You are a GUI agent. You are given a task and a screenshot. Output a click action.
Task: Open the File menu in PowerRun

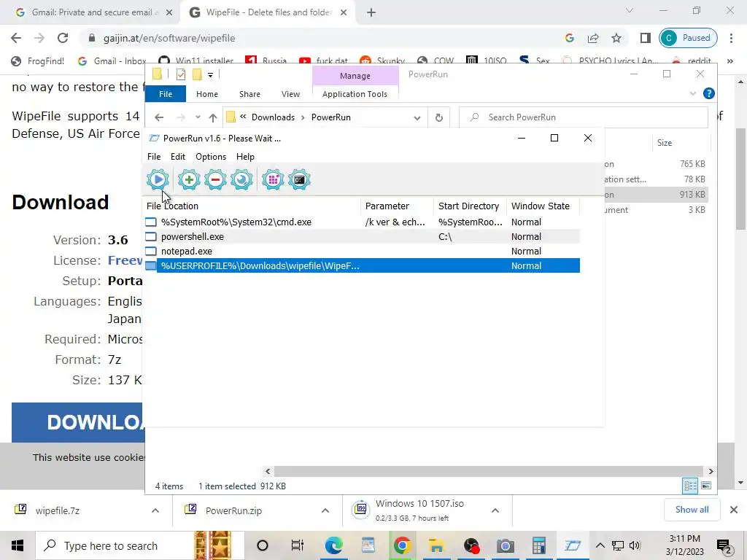pyautogui.click(x=154, y=157)
